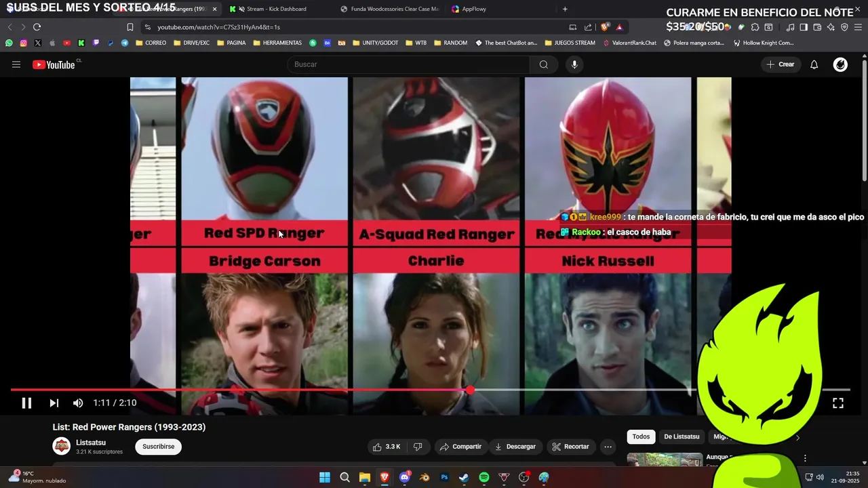Skip to next video
This screenshot has width=868, height=488.
coord(54,403)
